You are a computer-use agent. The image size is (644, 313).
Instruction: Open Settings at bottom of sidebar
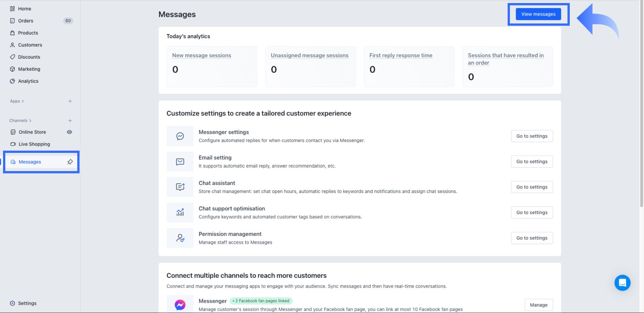click(x=27, y=303)
